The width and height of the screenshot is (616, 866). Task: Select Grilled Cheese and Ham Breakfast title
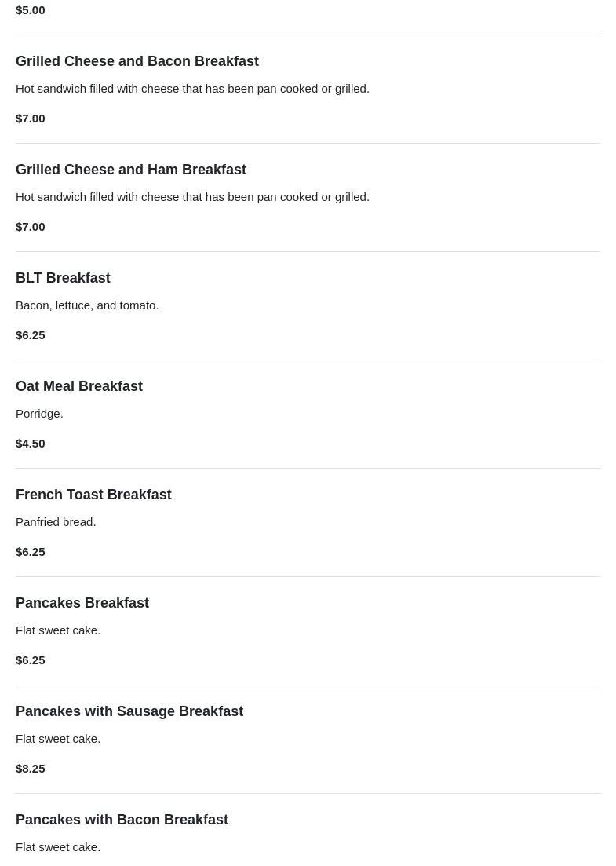point(131,170)
